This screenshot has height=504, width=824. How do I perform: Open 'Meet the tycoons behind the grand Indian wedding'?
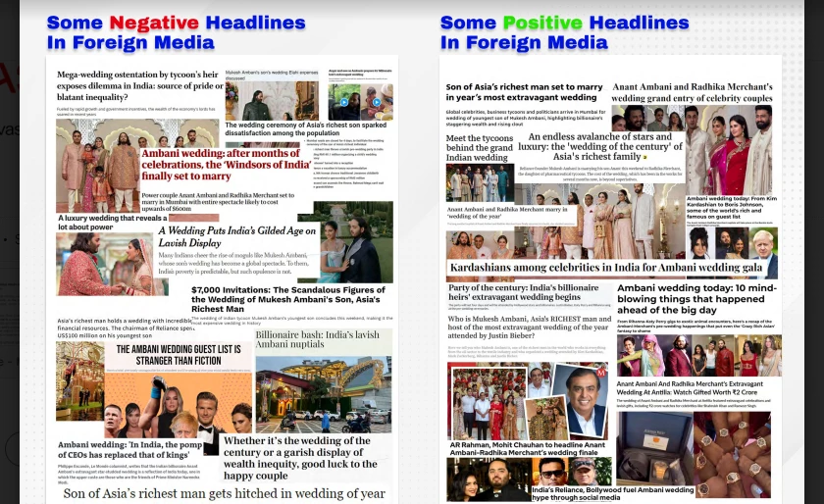coord(480,148)
